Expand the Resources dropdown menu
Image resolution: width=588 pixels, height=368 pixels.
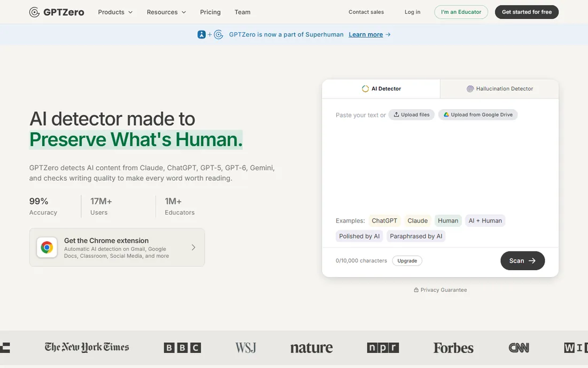166,12
